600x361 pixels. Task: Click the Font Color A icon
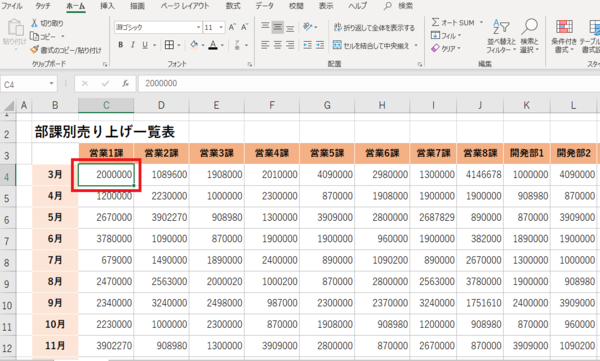click(213, 45)
